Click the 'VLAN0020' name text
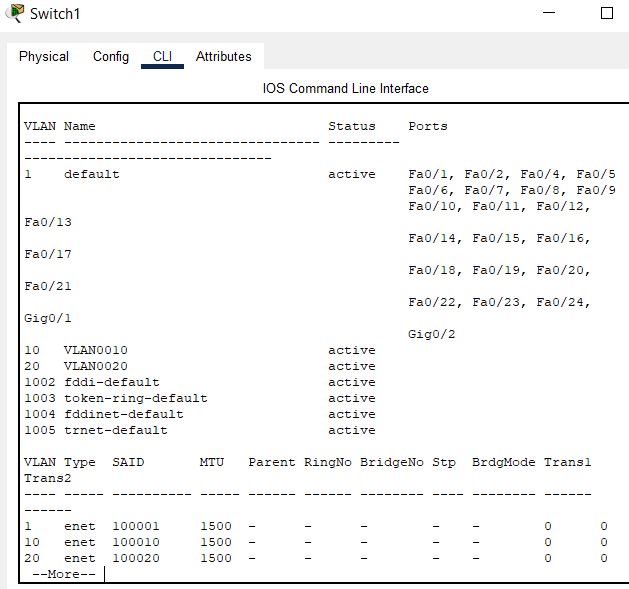This screenshot has height=589, width=629. [95, 366]
